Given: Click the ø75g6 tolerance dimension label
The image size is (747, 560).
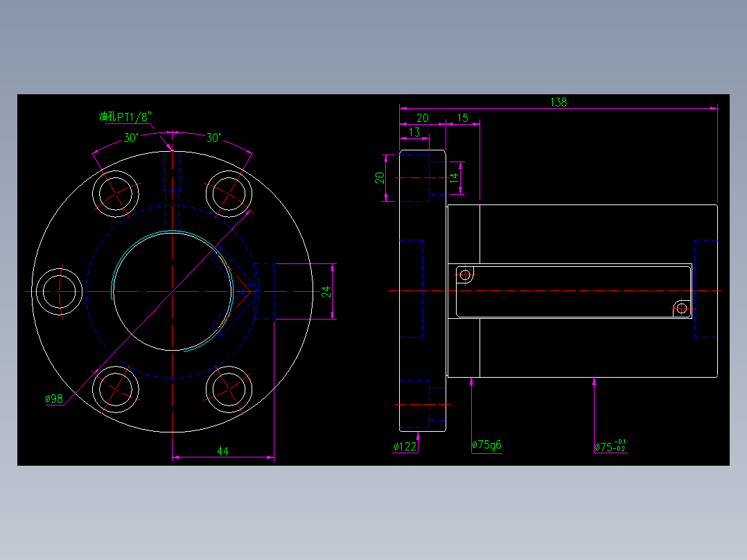Looking at the screenshot, I should point(486,445).
